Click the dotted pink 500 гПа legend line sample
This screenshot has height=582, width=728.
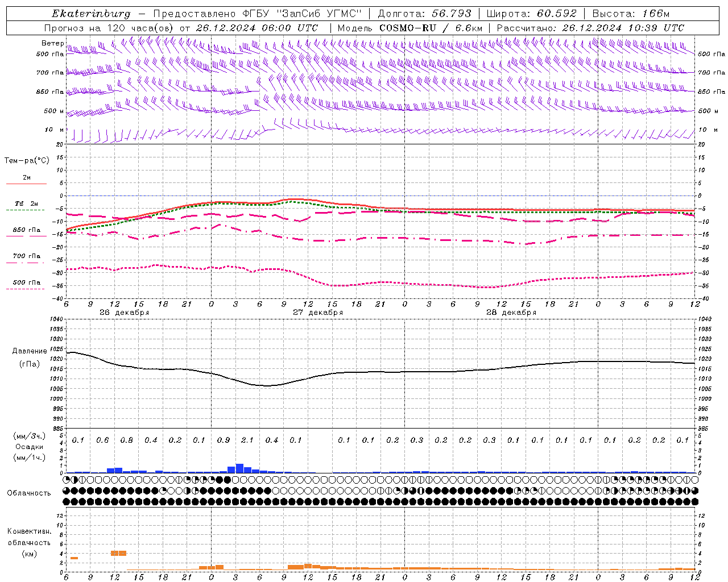tap(26, 289)
